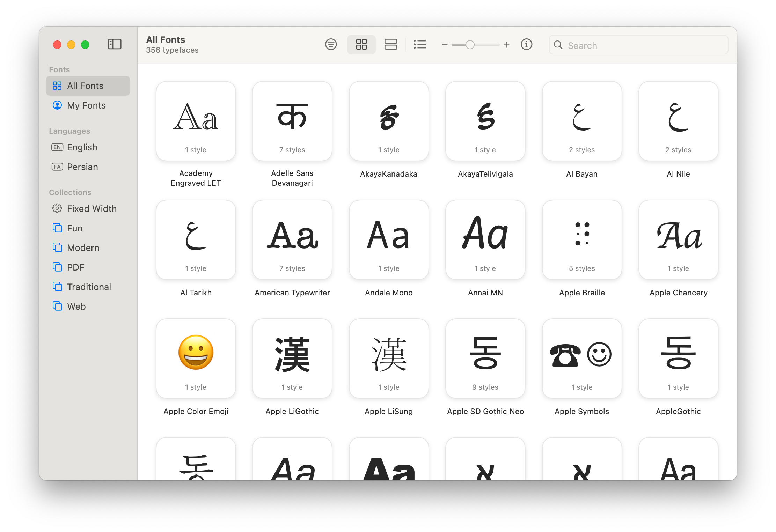This screenshot has height=532, width=776.
Task: Click the minus to decrease preview size
Action: pos(444,45)
